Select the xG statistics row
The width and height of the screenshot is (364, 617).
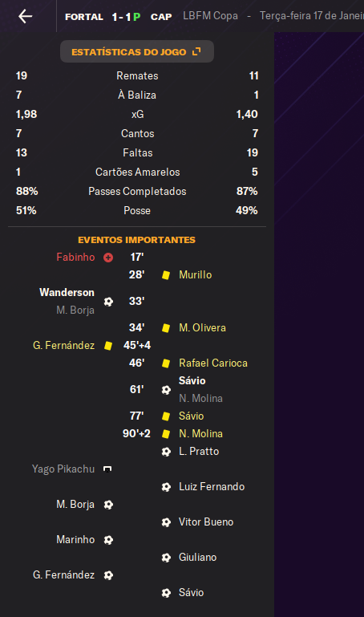[x=137, y=114]
